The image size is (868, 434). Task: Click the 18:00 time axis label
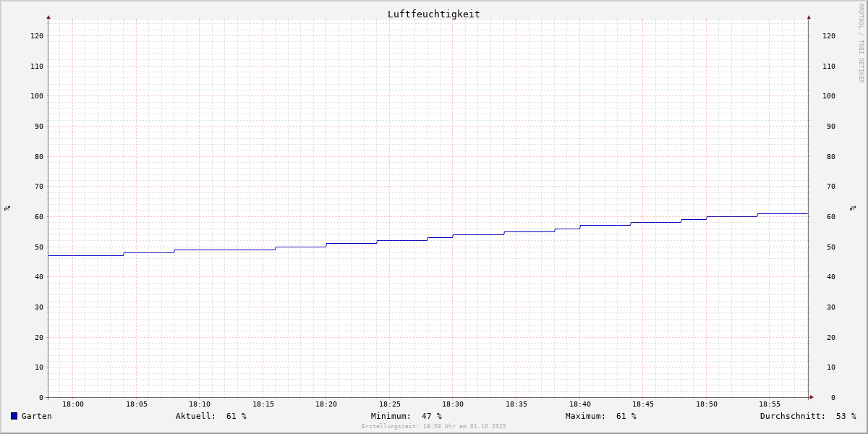pos(73,404)
